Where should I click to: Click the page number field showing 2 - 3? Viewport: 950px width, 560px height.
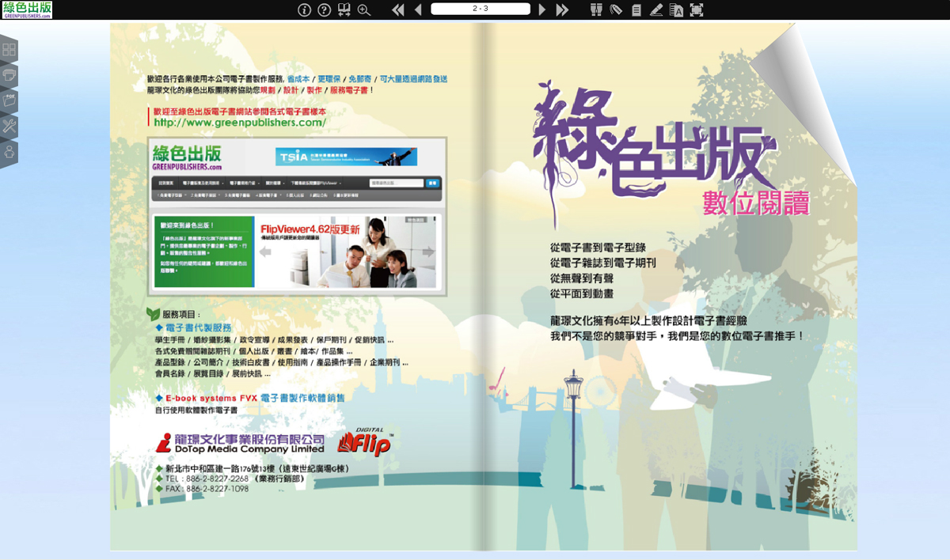tap(481, 9)
